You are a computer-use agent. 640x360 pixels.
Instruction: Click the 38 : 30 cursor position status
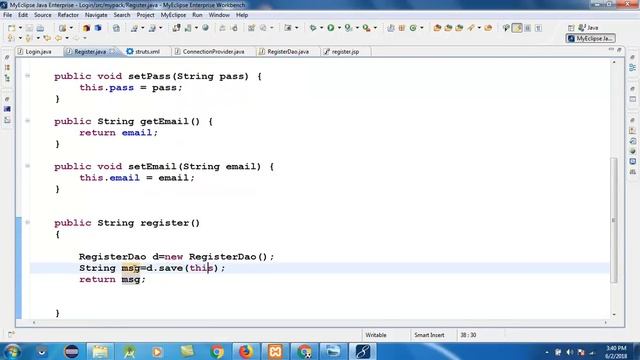[468, 335]
